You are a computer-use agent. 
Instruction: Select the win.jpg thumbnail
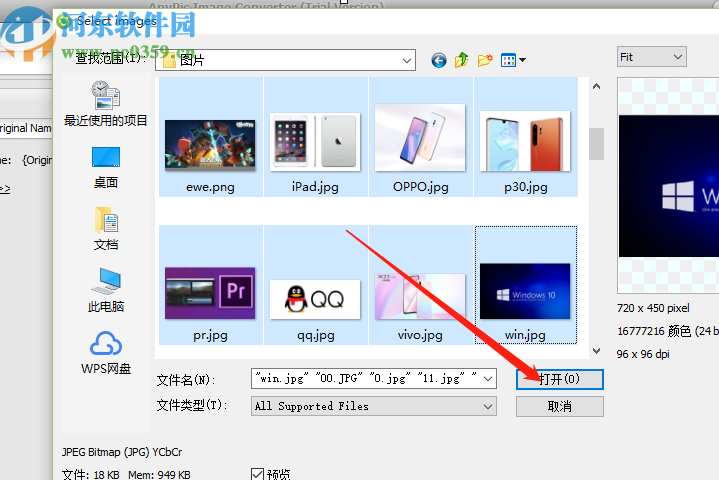525,291
